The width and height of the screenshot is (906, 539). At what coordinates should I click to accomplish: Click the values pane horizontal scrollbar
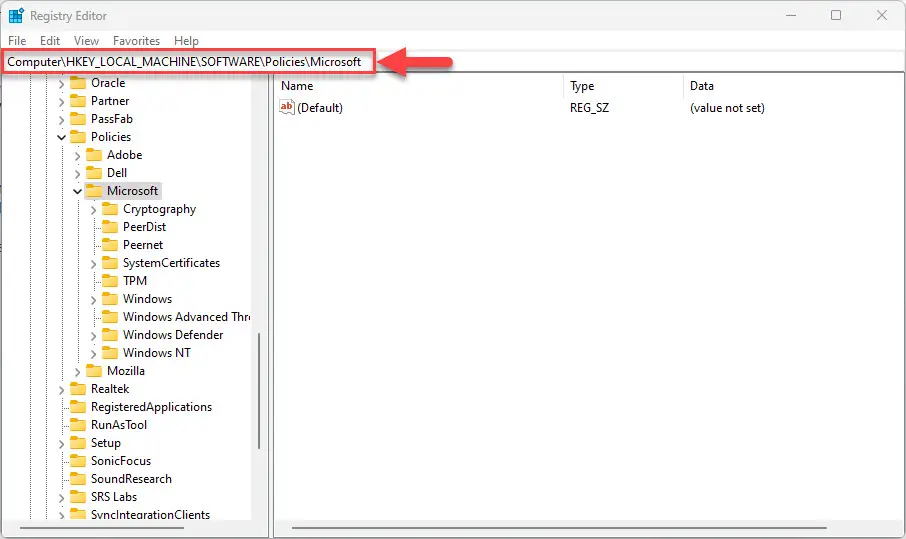click(x=559, y=527)
